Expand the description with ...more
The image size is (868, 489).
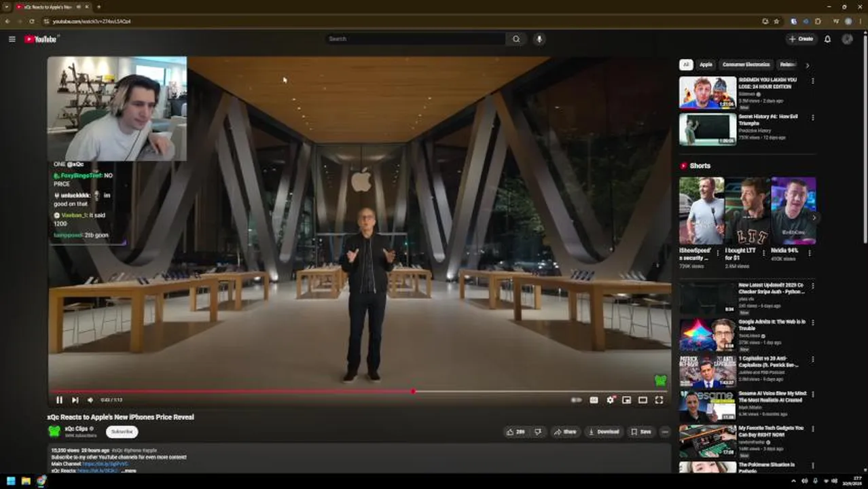129,470
